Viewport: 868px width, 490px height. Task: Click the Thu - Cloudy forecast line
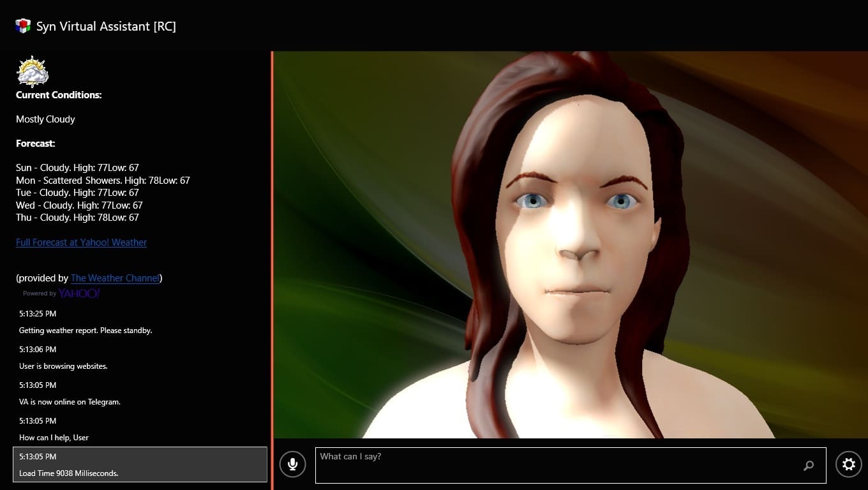pos(77,218)
